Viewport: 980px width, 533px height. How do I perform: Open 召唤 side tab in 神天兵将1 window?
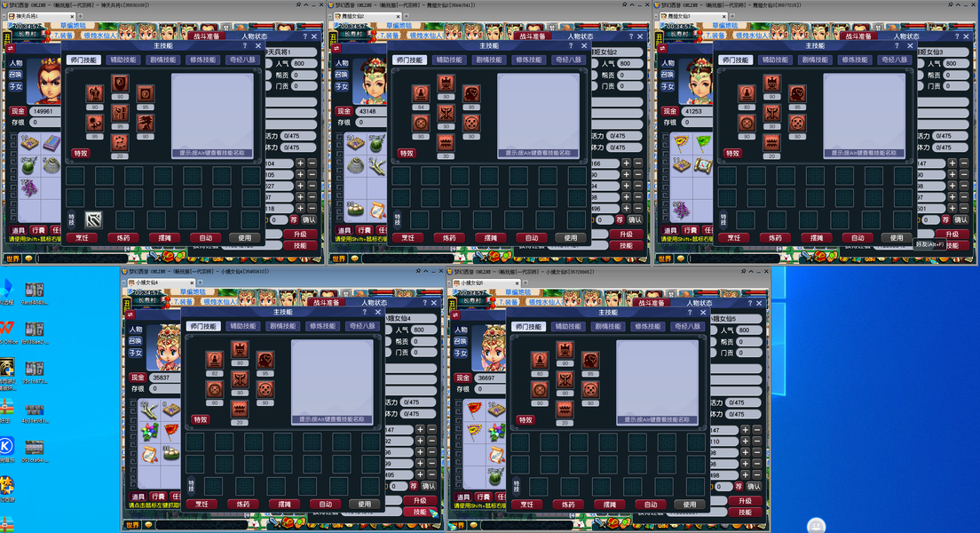tap(16, 75)
